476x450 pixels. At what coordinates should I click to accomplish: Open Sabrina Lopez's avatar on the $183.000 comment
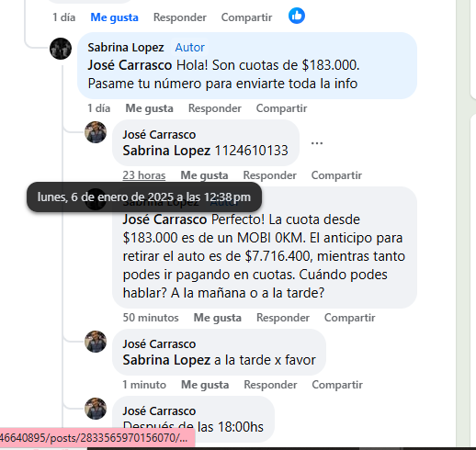(x=61, y=49)
